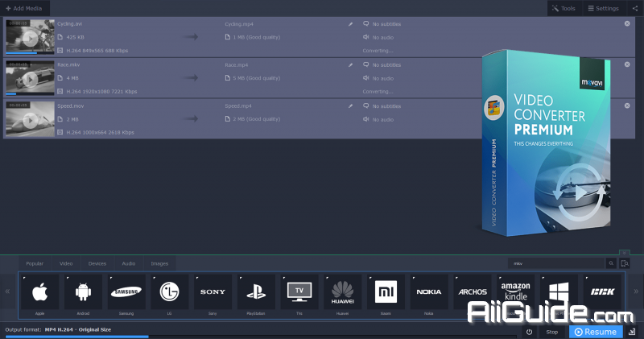This screenshot has width=644, height=339.
Task: Select the Speed.mov file name
Action: tap(70, 105)
